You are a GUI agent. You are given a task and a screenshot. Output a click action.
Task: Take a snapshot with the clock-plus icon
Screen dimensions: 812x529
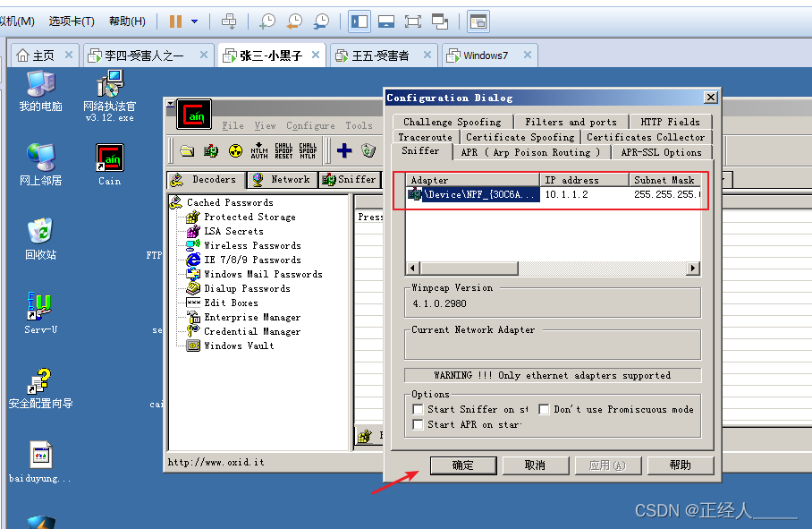tap(267, 21)
